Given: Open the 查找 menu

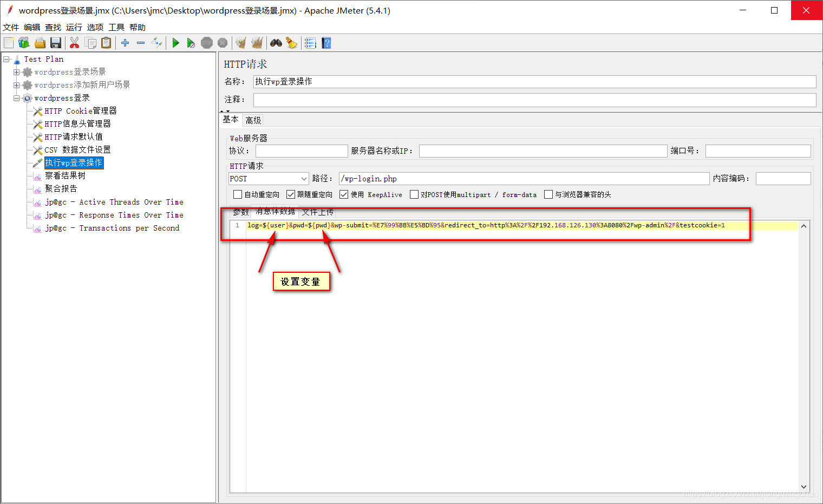Looking at the screenshot, I should pos(53,27).
